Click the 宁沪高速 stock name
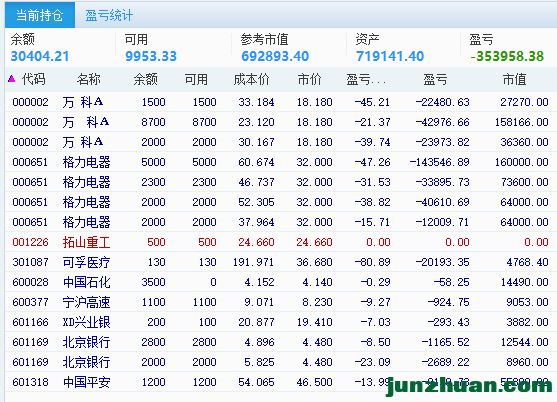Screen dimensions: 557x402 tap(86, 302)
